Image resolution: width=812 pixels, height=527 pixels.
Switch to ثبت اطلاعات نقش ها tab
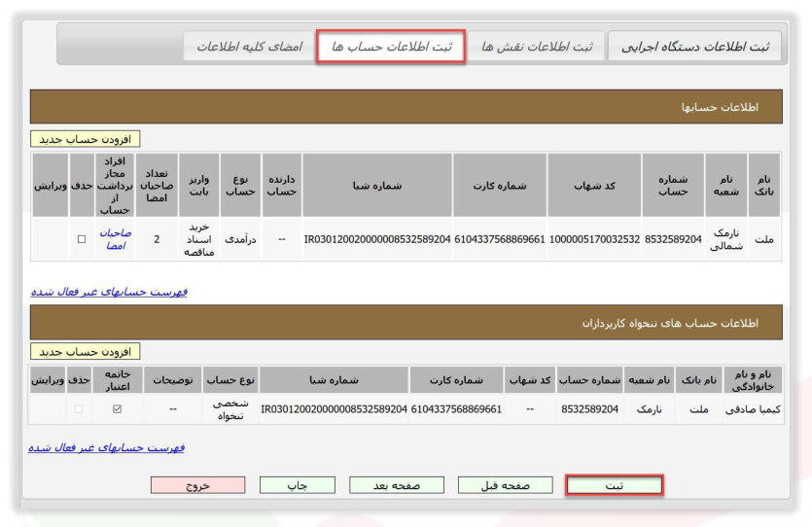(x=537, y=47)
